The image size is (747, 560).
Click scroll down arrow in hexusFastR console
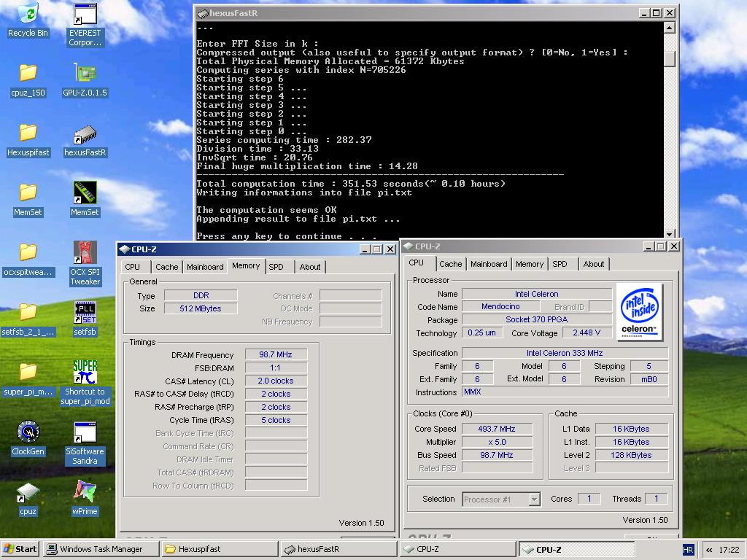coord(670,233)
